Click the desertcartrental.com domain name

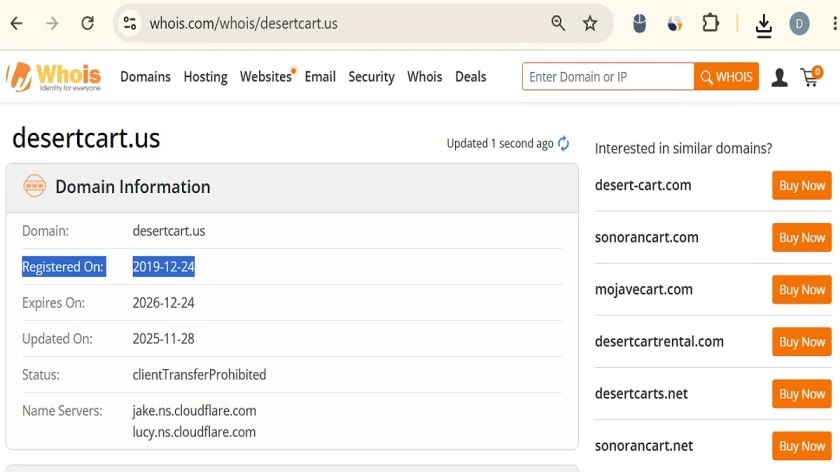[x=659, y=342]
